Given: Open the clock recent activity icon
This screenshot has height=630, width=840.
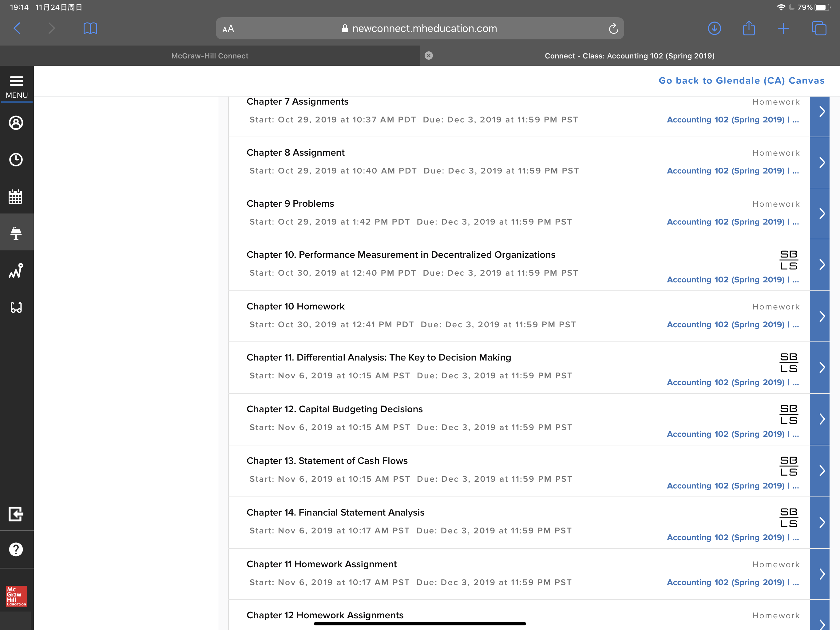Looking at the screenshot, I should [x=16, y=160].
